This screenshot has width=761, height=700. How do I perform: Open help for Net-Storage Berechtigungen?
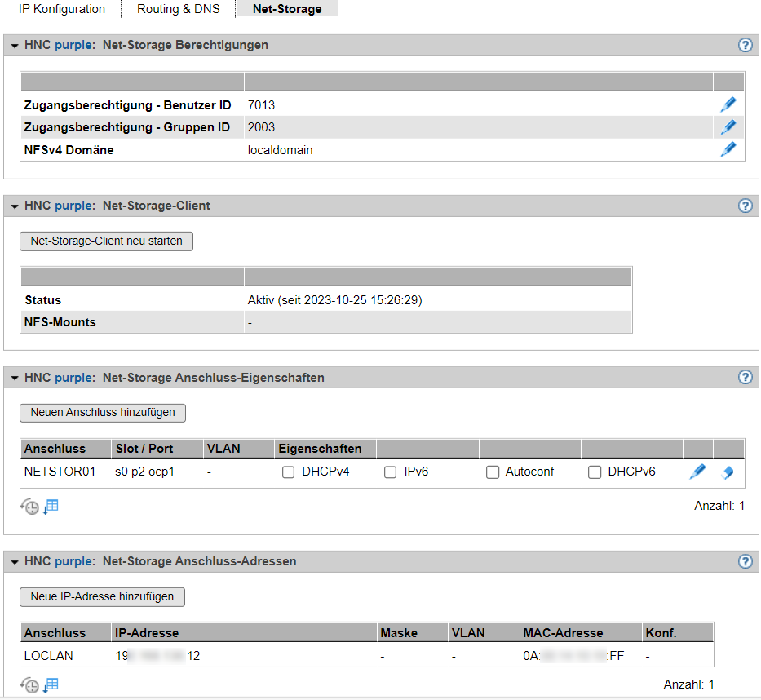tap(745, 46)
